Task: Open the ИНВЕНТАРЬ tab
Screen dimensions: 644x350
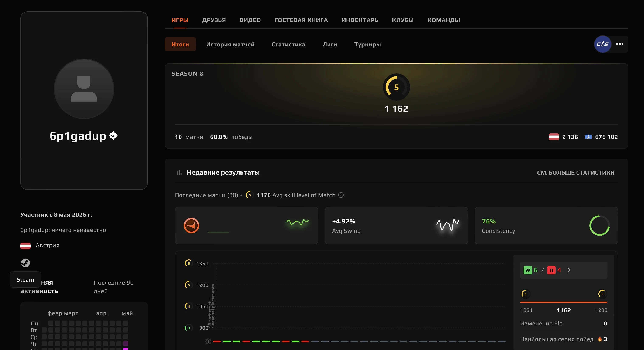Action: (x=360, y=20)
